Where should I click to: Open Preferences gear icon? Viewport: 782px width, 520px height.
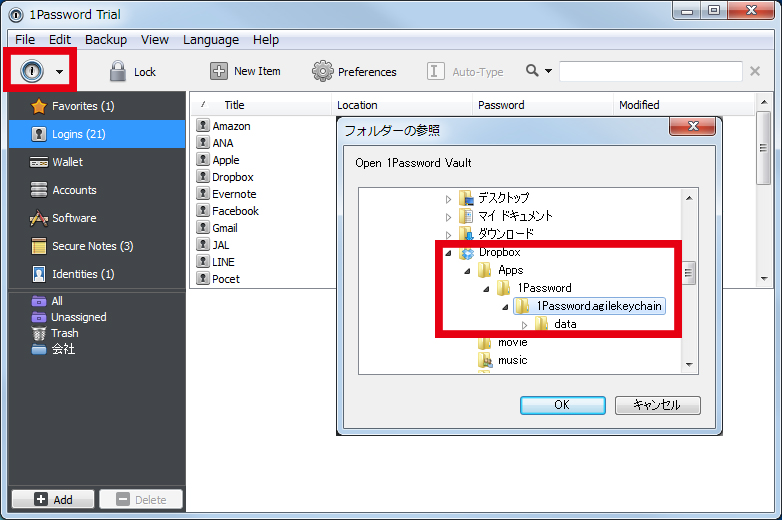pos(323,71)
